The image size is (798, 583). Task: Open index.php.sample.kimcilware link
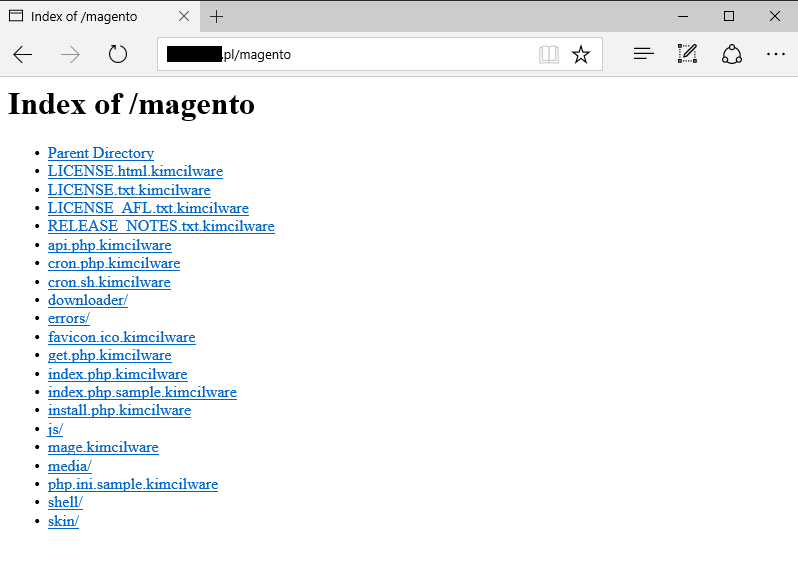pyautogui.click(x=142, y=392)
